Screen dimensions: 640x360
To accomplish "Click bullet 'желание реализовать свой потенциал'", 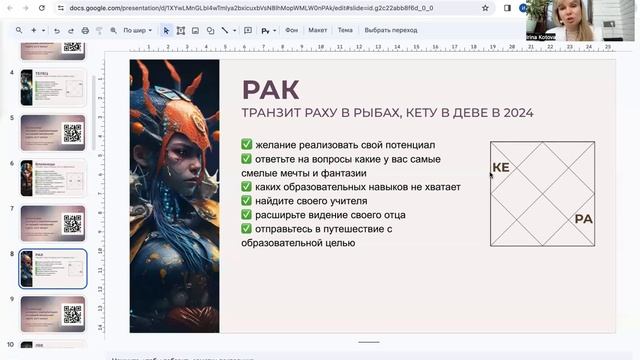I will pyautogui.click(x=345, y=145).
